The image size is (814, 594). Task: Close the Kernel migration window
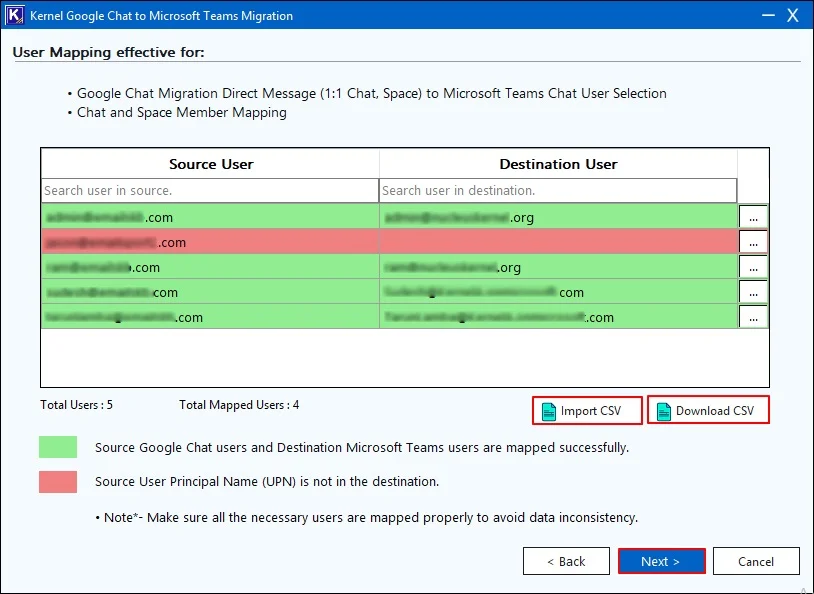click(x=793, y=15)
